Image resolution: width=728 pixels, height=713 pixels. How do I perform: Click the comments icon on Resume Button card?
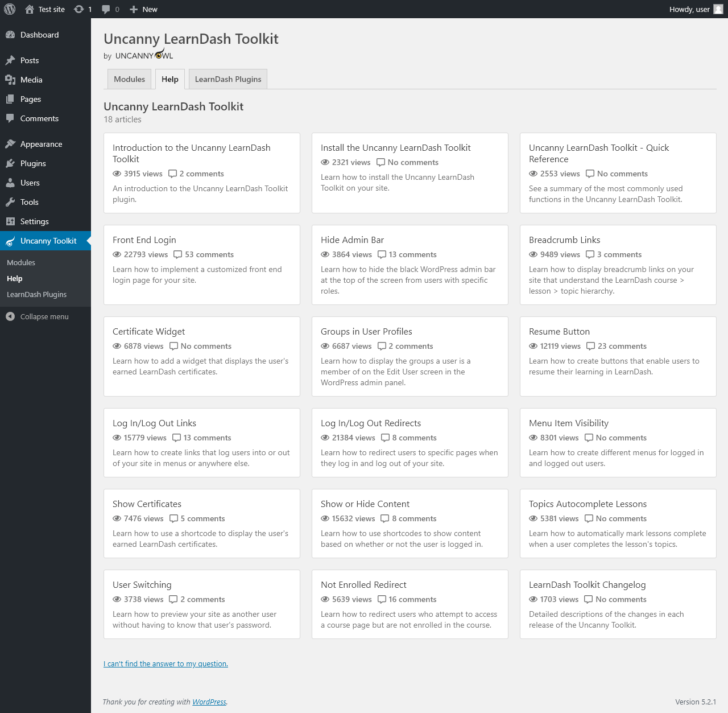click(591, 346)
